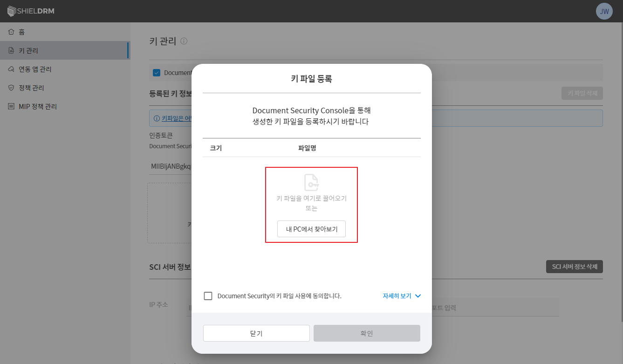623x364 pixels.
Task: Click the 자세히 보기 link text
Action: 397,296
